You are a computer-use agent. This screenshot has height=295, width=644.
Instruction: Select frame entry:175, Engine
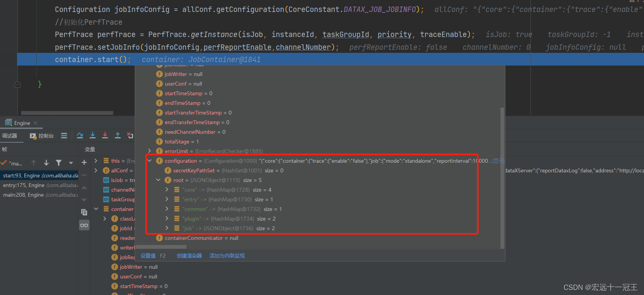point(39,185)
